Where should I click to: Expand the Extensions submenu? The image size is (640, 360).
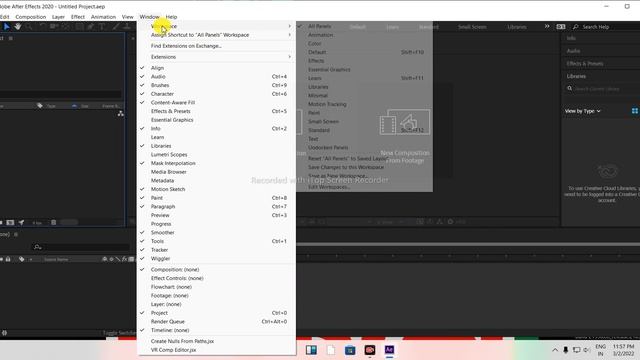point(216,57)
